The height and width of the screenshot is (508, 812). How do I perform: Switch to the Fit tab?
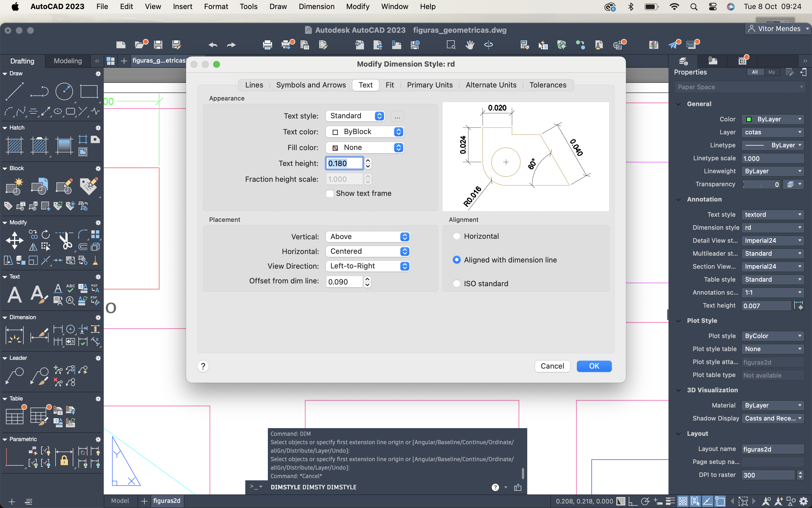tap(390, 85)
